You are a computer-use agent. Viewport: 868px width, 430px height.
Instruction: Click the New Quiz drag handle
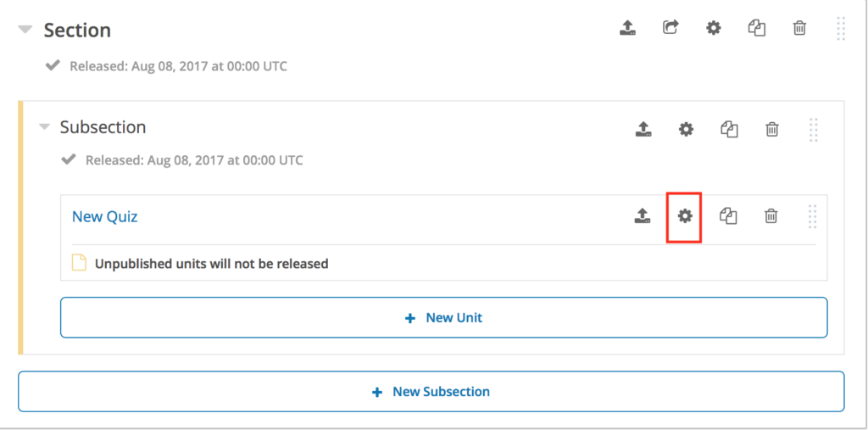812,216
